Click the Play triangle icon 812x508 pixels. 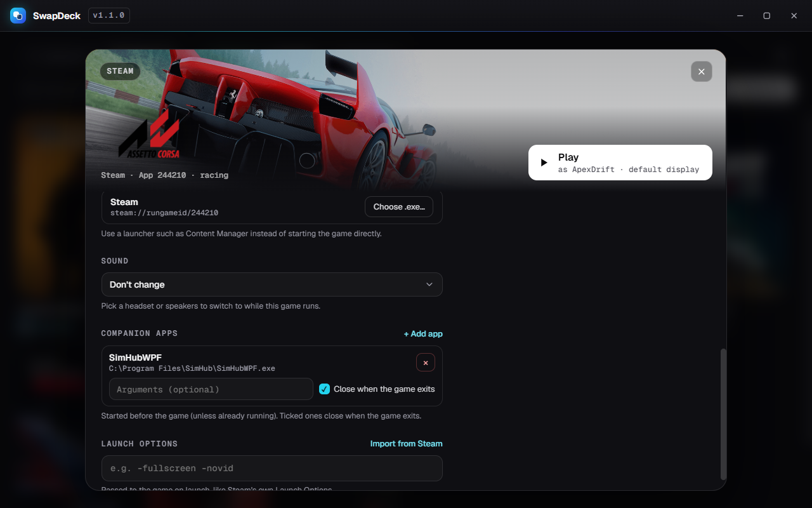(544, 163)
